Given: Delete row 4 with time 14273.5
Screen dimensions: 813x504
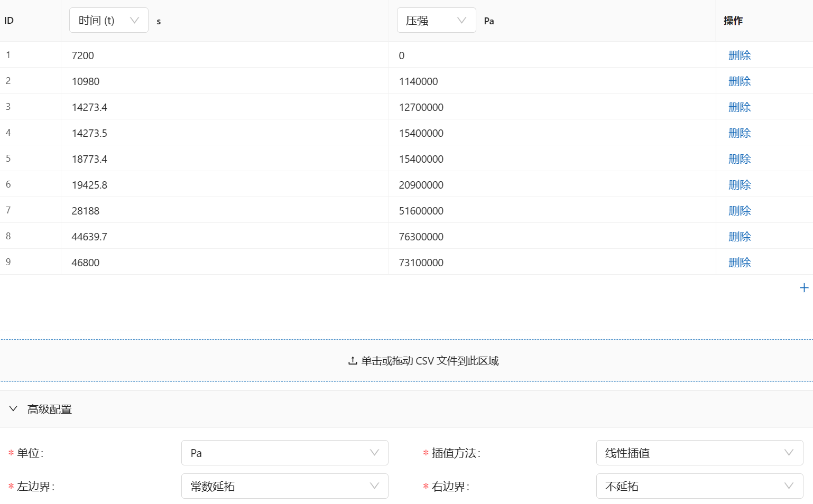Looking at the screenshot, I should tap(740, 133).
